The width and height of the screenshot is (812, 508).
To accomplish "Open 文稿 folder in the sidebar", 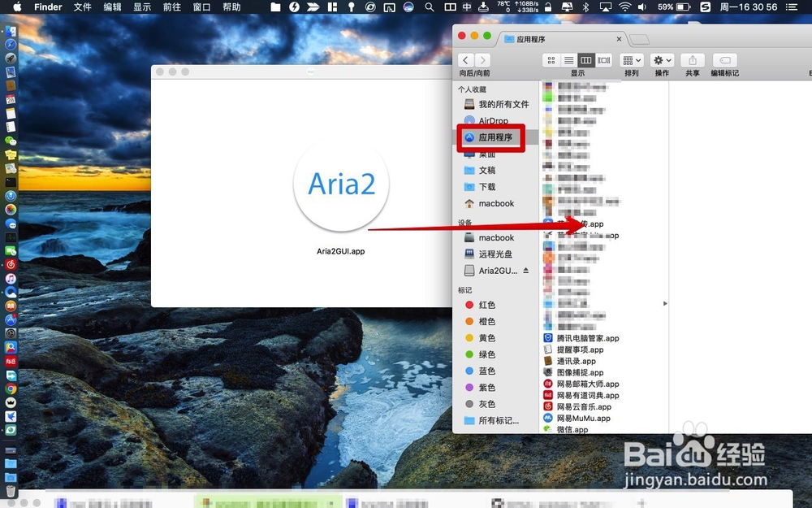I will (x=486, y=170).
